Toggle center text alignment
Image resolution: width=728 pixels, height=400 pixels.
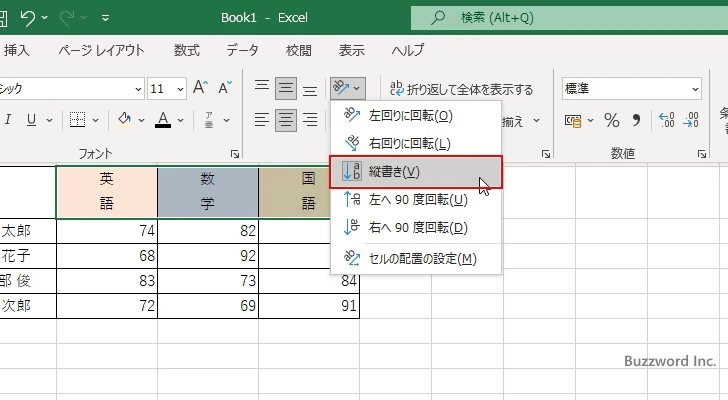pyautogui.click(x=286, y=120)
